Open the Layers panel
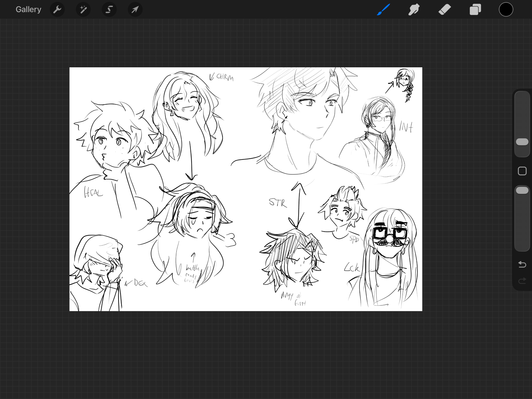Screen dimensions: 532x399 tap(475, 10)
